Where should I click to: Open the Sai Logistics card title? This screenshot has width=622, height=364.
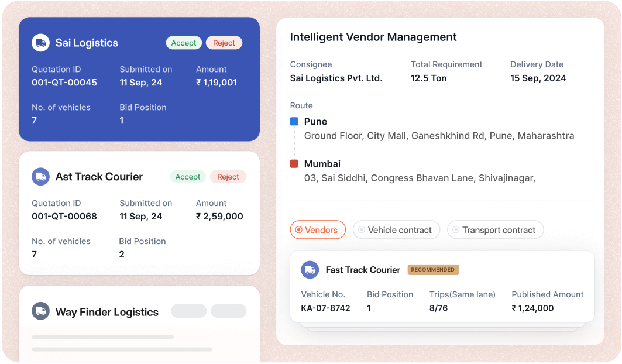[x=87, y=43]
